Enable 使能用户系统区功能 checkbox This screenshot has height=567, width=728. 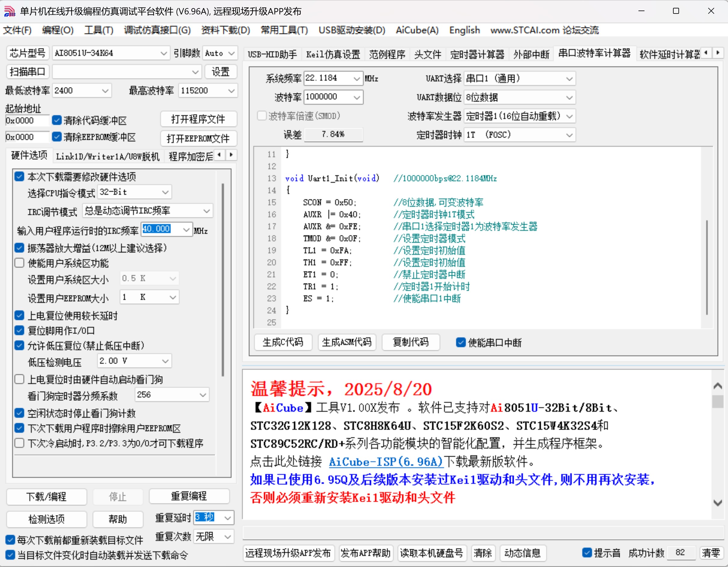[19, 263]
